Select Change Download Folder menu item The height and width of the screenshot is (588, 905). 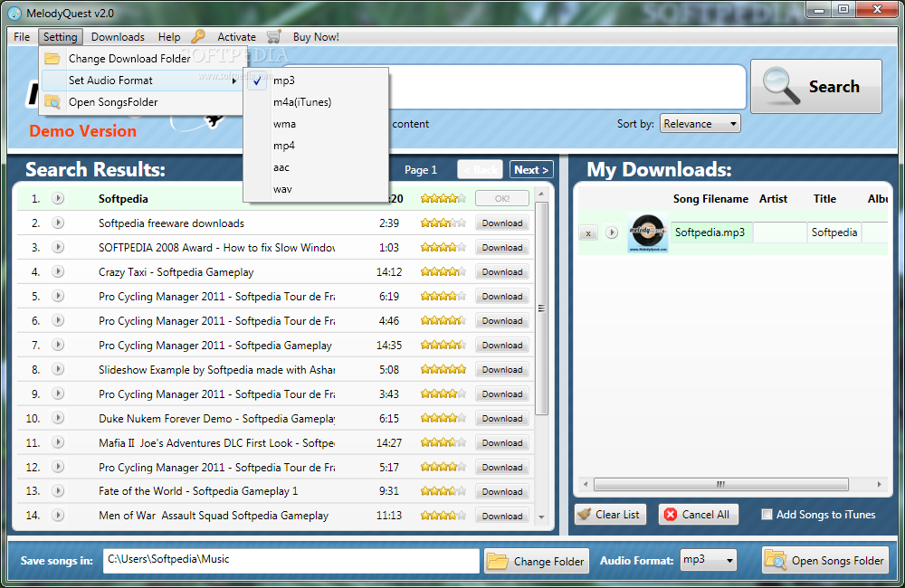142,58
